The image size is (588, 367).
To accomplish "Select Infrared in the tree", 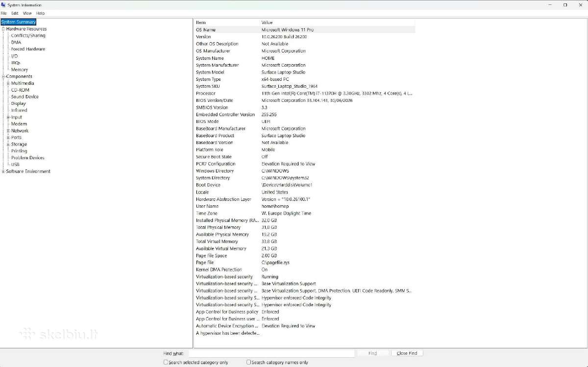I will 19,110.
